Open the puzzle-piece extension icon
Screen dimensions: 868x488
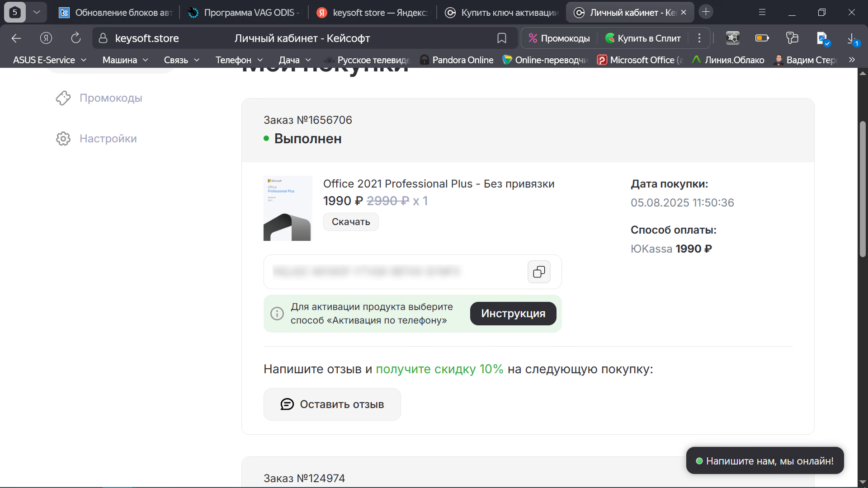(x=733, y=38)
